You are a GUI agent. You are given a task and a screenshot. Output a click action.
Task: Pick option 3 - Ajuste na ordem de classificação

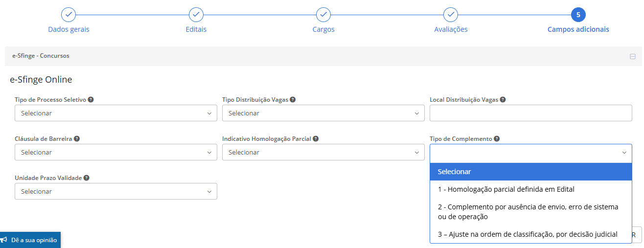pos(528,234)
